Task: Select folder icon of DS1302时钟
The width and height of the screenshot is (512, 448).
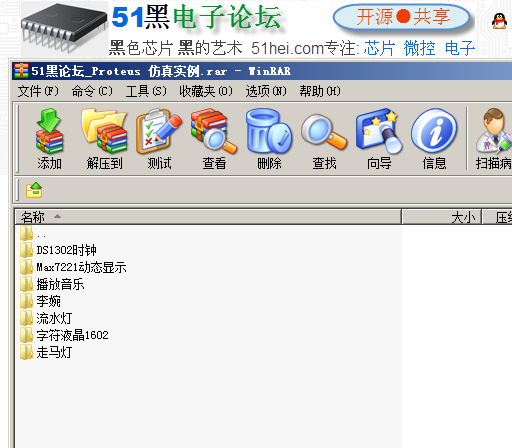Action: pos(26,250)
